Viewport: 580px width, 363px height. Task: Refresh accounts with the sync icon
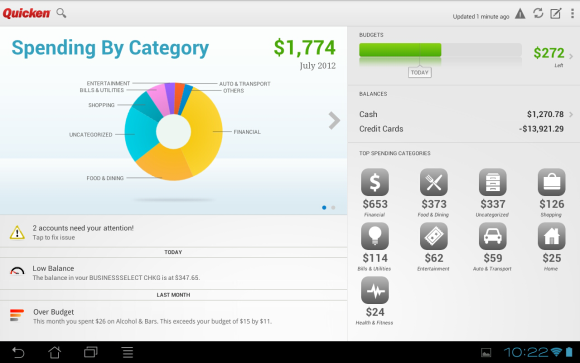coord(538,13)
